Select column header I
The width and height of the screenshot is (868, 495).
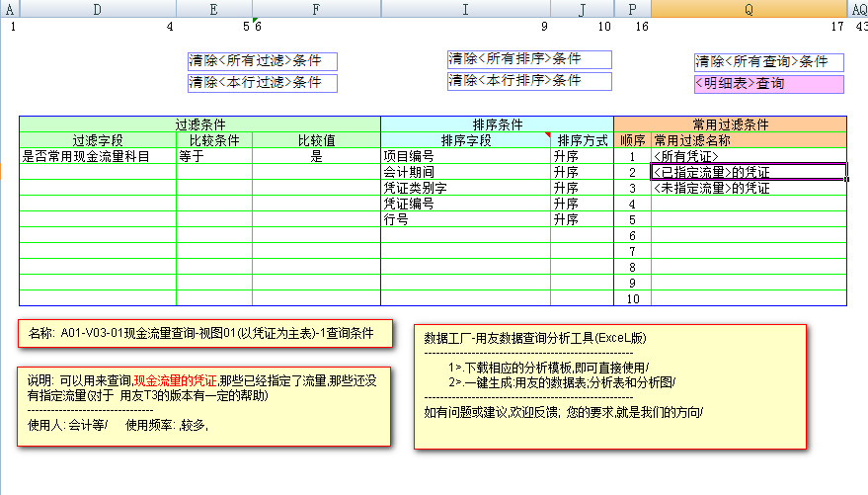tap(464, 9)
